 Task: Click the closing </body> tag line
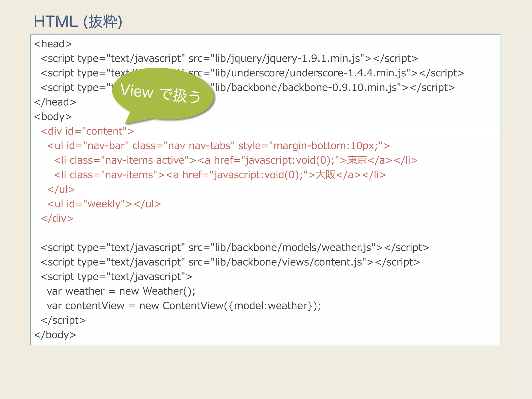(x=55, y=335)
